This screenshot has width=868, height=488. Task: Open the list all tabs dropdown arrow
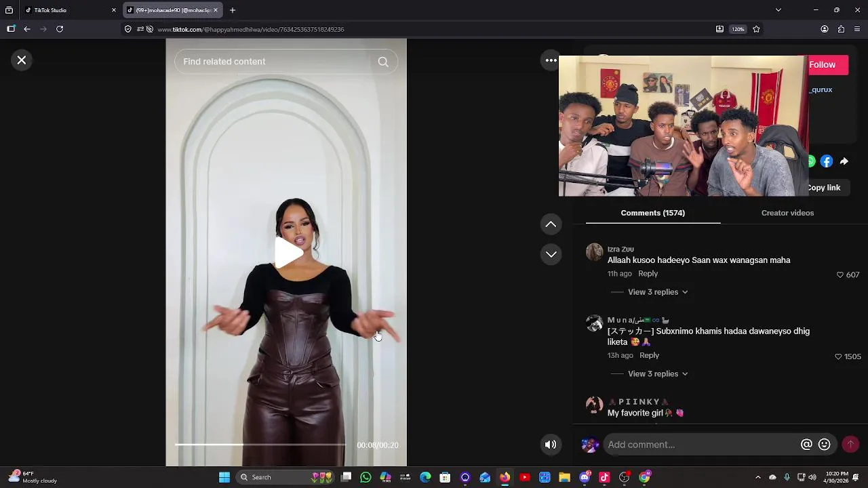click(x=778, y=10)
